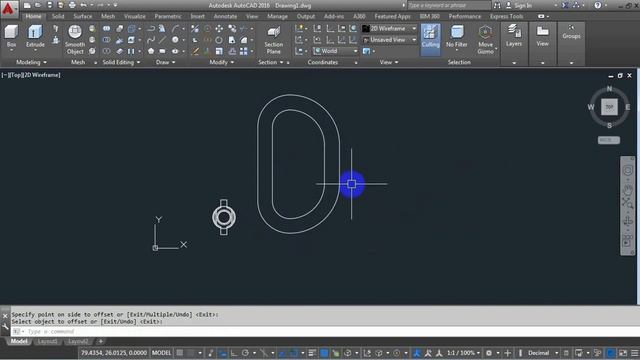
Task: Add a new layout with plus tab
Action: [x=100, y=341]
